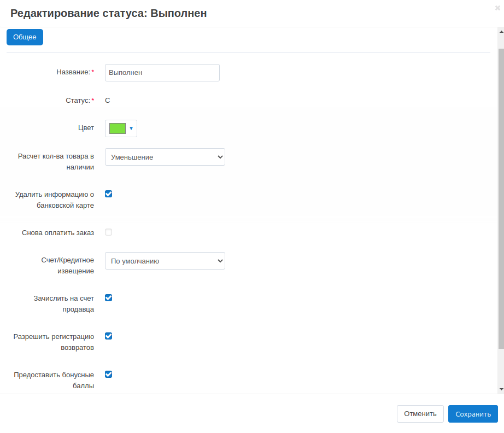Screen dimensions: 504x433
Task: Uncheck Удалить информацию о банковской карте
Action: (x=108, y=194)
